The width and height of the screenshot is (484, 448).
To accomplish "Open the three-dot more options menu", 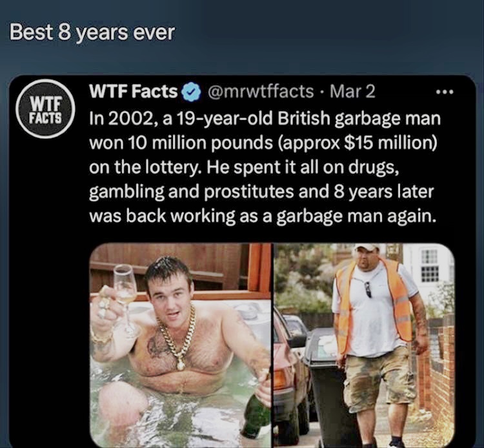I will (x=445, y=92).
